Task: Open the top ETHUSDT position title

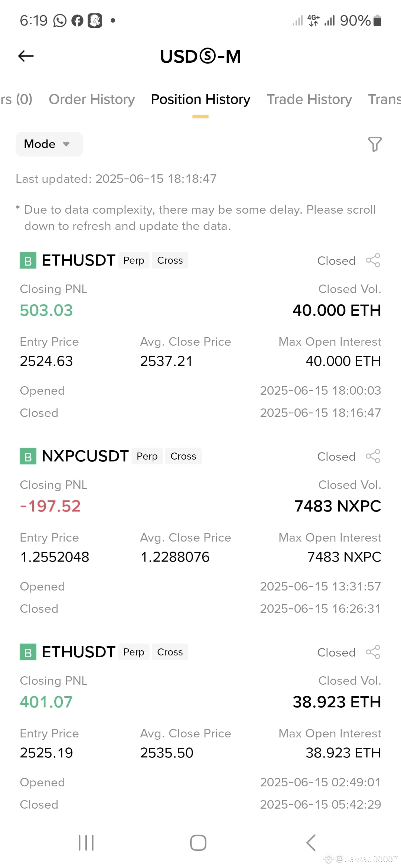Action: coord(78,260)
